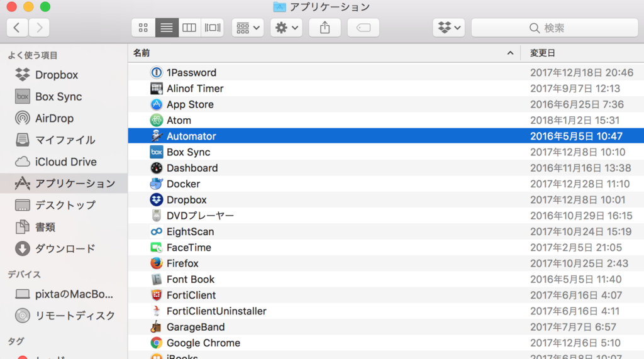This screenshot has height=359, width=644.
Task: Switch to icon view
Action: coord(143,28)
